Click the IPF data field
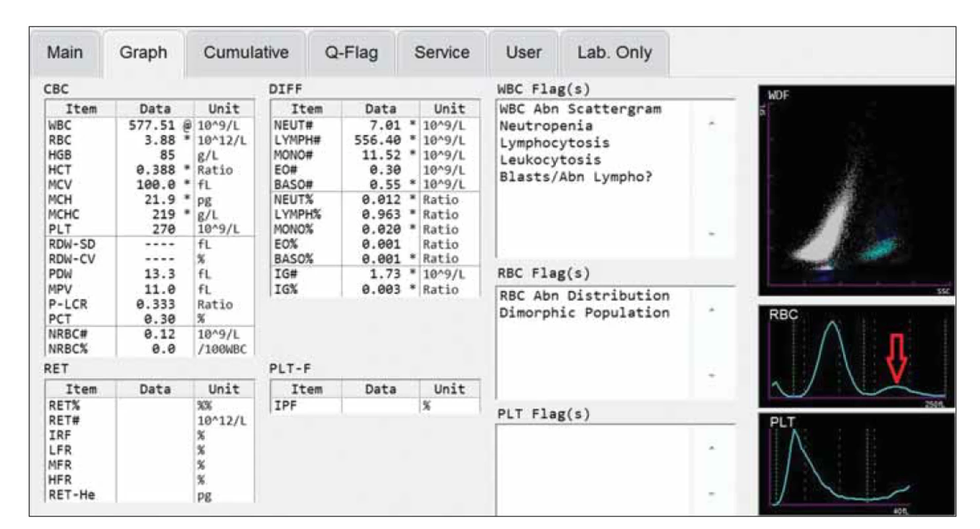Image resolution: width=980 pixels, height=529 pixels. tap(381, 406)
